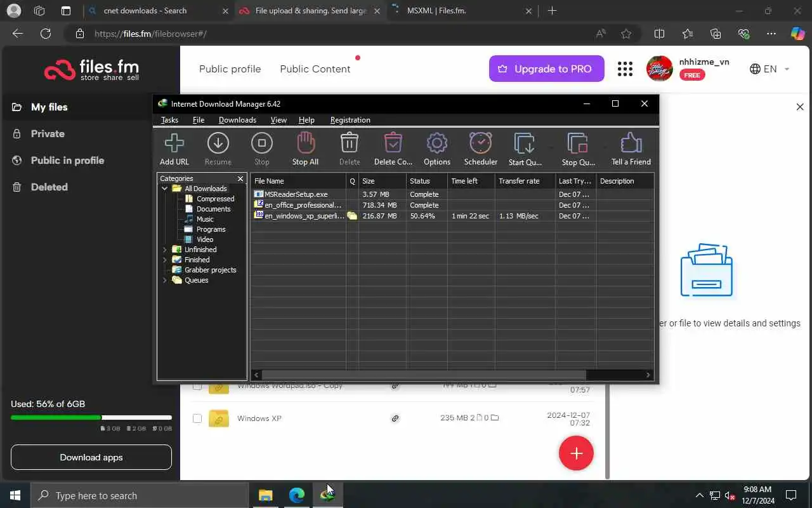
Task: Open the Tasks menu
Action: [x=169, y=120]
